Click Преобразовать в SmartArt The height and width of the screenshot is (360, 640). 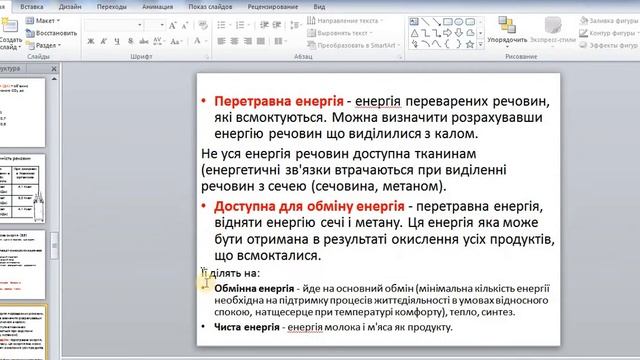[354, 45]
